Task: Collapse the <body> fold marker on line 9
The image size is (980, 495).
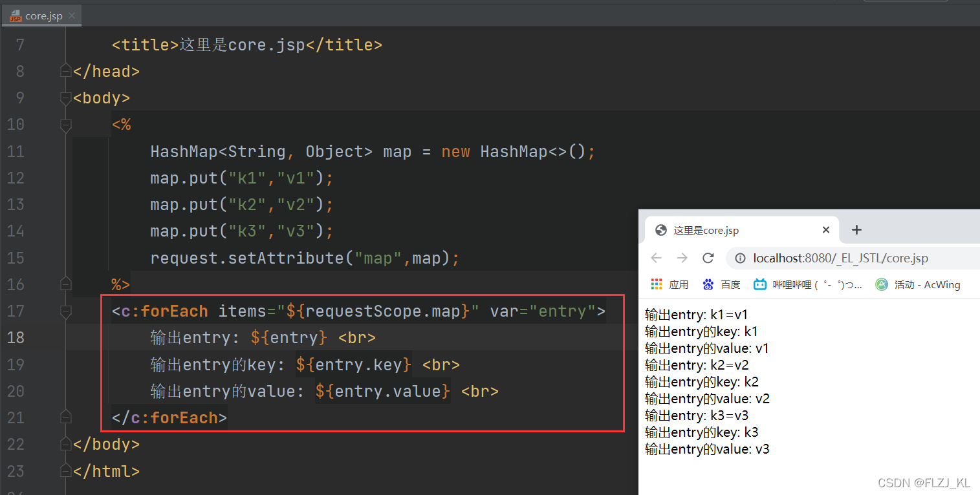Action: (65, 98)
